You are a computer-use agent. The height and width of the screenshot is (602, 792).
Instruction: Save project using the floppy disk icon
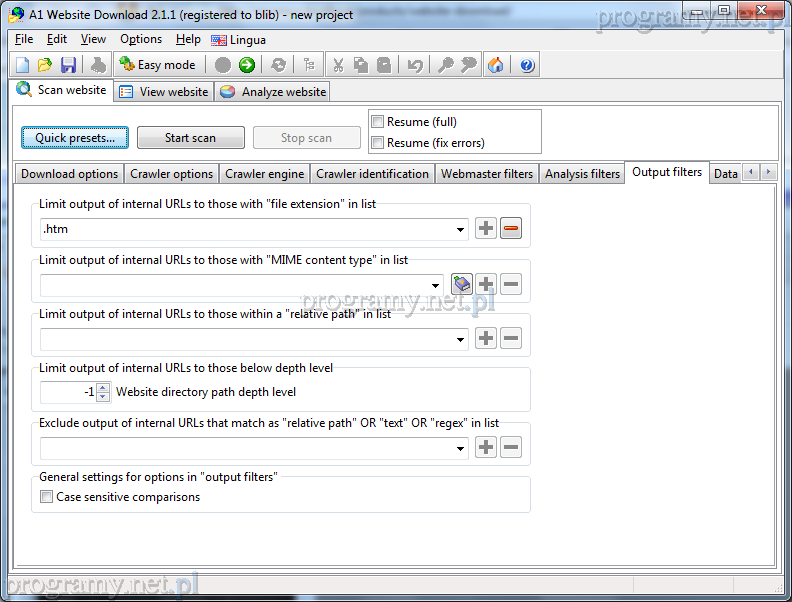point(68,65)
